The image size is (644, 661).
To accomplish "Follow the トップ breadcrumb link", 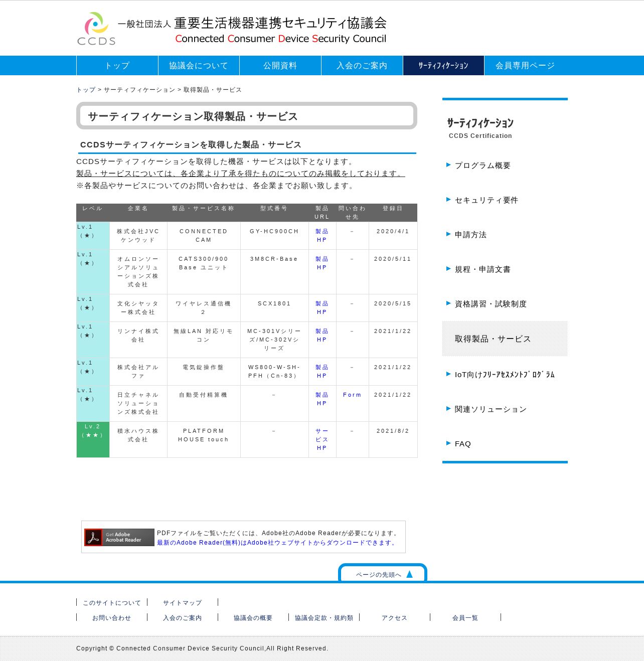I will (86, 90).
